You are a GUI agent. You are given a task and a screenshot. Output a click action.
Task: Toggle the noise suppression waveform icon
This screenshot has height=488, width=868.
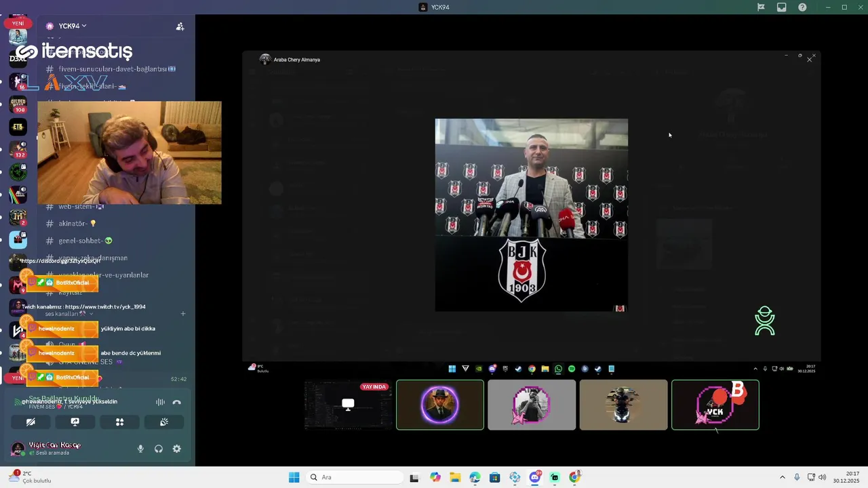click(x=160, y=402)
